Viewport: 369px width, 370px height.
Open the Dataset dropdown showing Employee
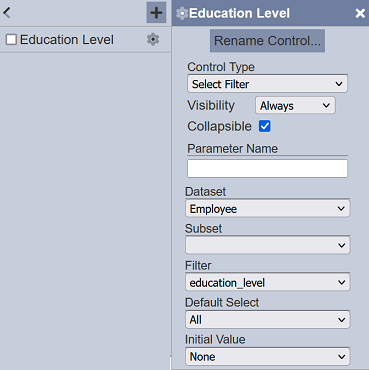click(267, 209)
